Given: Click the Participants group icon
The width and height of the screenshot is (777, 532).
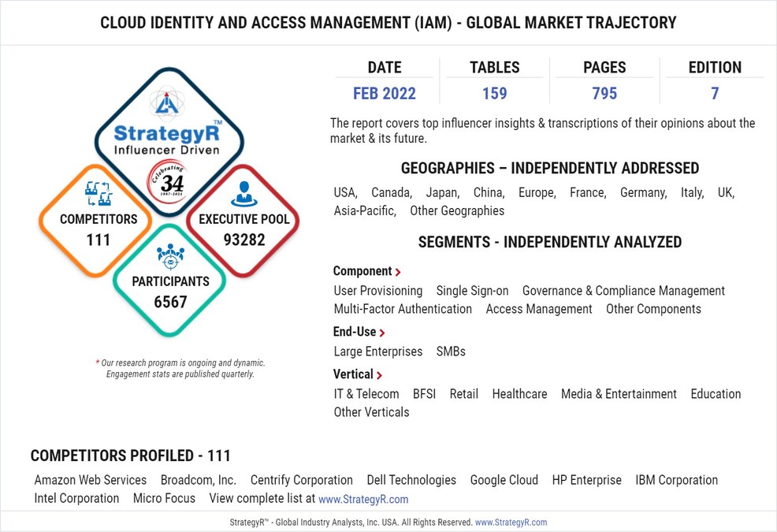Looking at the screenshot, I should 170,256.
